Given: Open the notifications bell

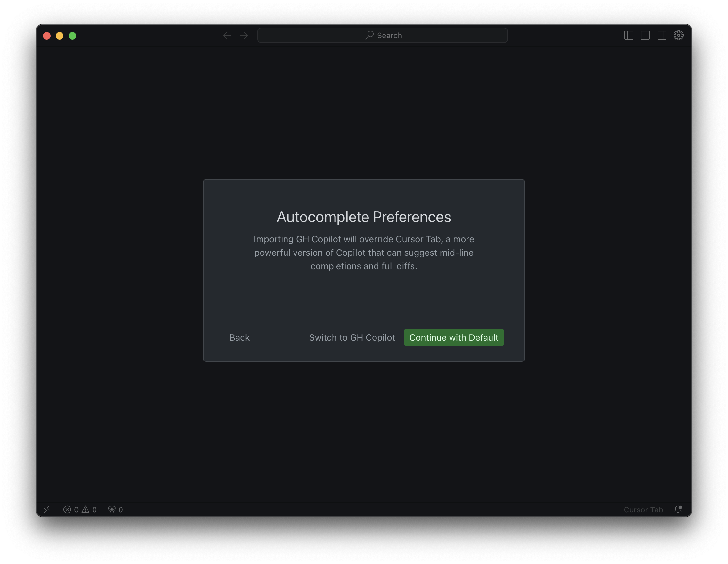Looking at the screenshot, I should (678, 509).
